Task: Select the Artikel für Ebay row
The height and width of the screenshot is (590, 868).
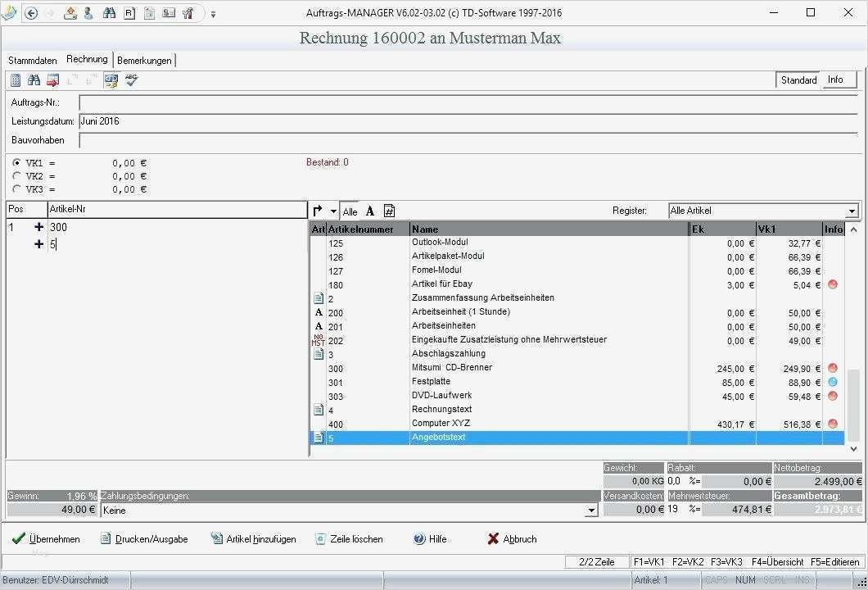Action: click(x=576, y=284)
